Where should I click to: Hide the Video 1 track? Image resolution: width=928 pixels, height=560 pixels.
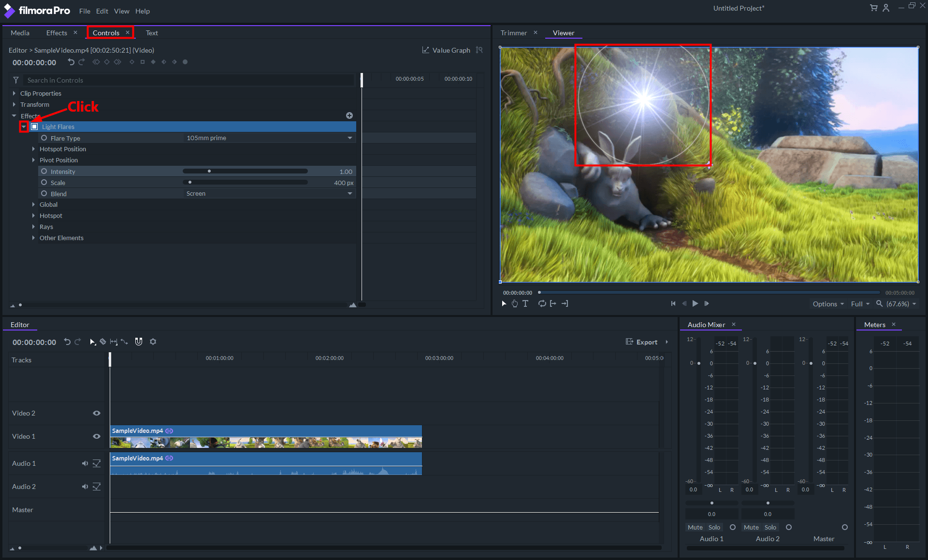97,436
